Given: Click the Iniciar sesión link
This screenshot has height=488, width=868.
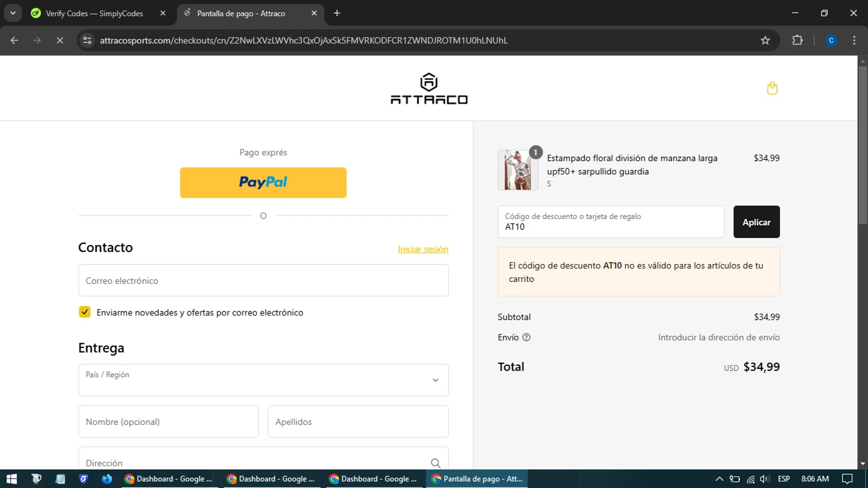Looking at the screenshot, I should tap(423, 249).
